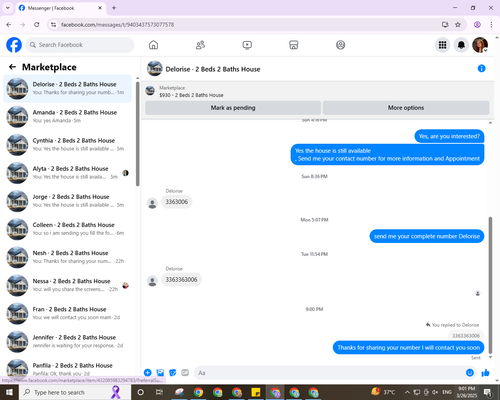
Task: Open Jennifer's conversation
Action: point(67,341)
